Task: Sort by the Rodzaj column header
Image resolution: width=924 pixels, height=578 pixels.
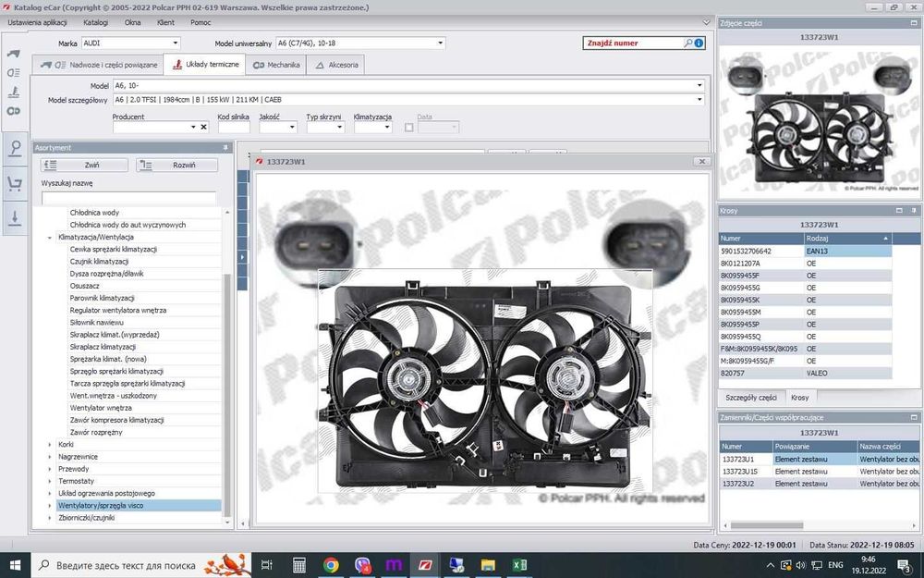Action: click(847, 239)
